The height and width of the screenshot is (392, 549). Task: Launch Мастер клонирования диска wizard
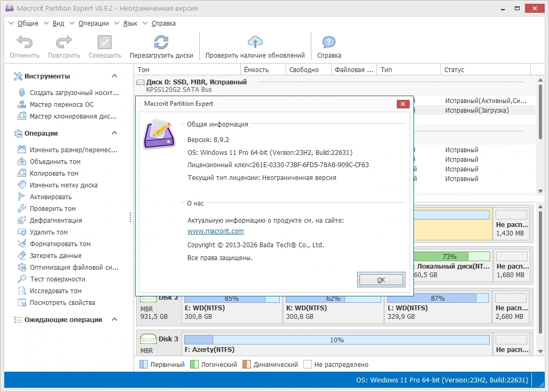[67, 116]
